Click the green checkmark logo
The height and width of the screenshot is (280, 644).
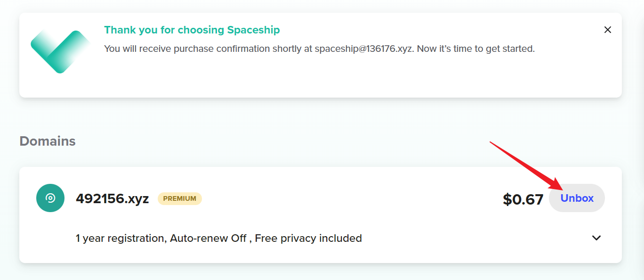coord(60,51)
